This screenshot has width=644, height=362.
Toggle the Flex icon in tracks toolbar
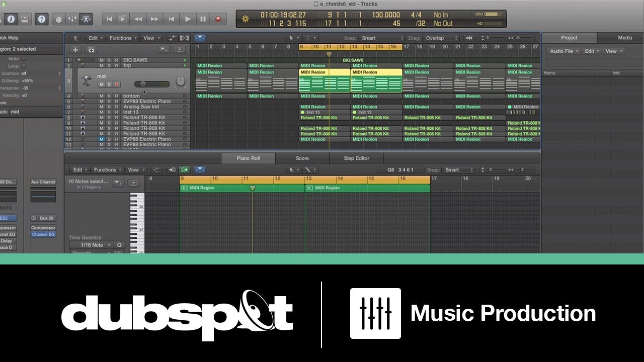pyautogui.click(x=184, y=38)
